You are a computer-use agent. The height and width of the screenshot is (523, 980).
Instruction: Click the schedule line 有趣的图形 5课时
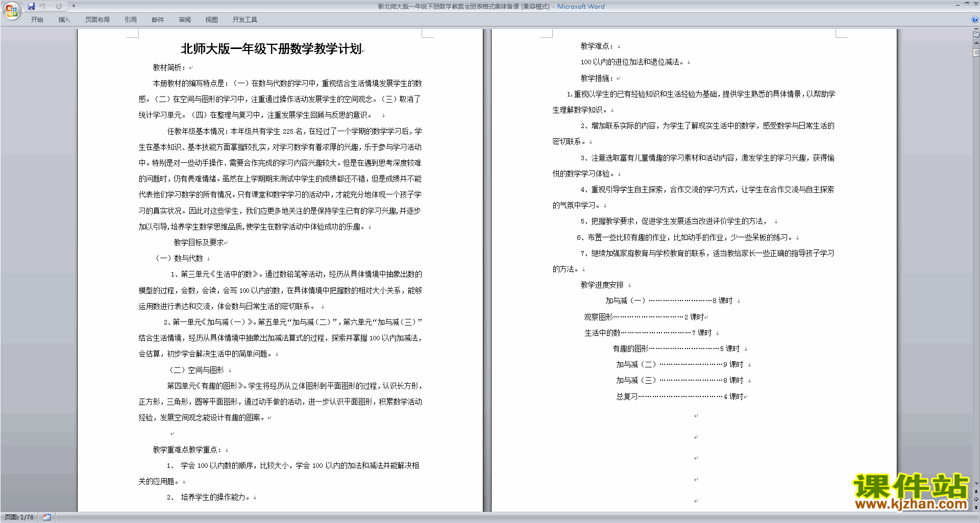(x=676, y=348)
